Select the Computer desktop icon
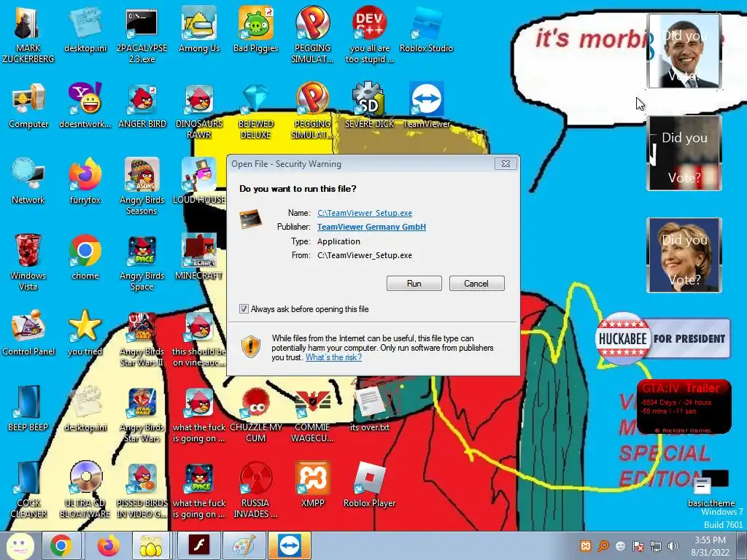 click(28, 106)
